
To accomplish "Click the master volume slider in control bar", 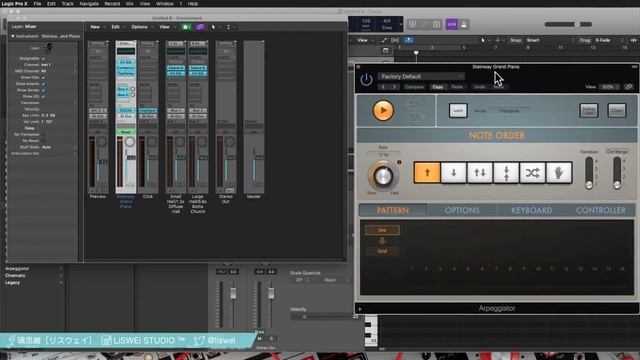I will (x=568, y=24).
